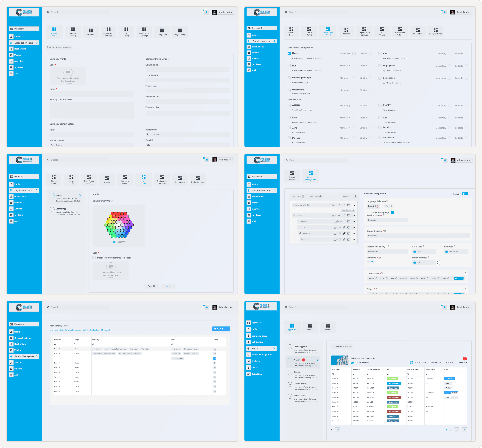Click the Reminder Days stepper arrows
Image resolution: width=482 pixels, height=448 pixels.
(438, 262)
